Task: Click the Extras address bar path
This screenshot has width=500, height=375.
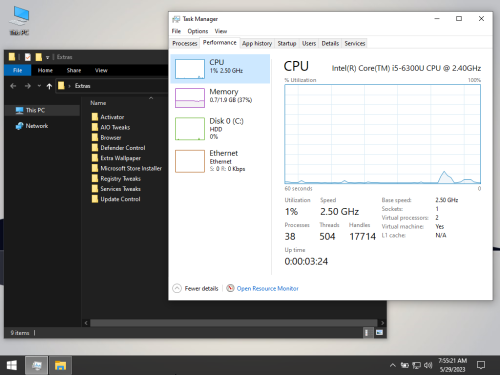Action: [x=82, y=86]
